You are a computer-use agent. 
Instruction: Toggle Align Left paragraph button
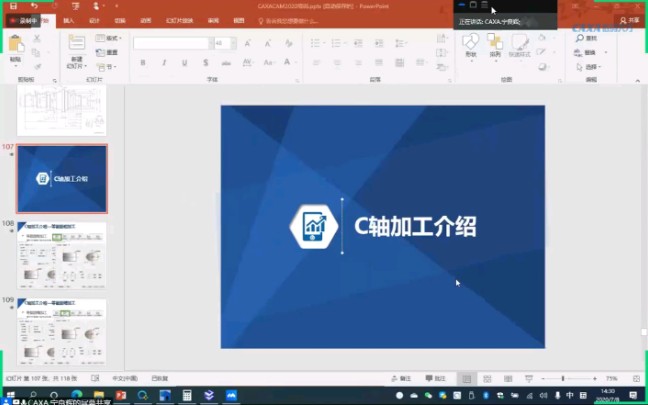[x=317, y=62]
